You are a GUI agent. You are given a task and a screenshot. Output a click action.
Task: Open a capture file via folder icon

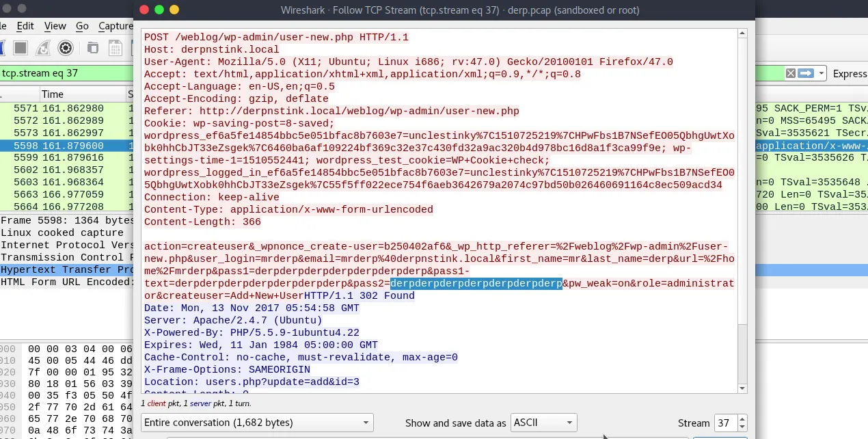click(x=93, y=48)
